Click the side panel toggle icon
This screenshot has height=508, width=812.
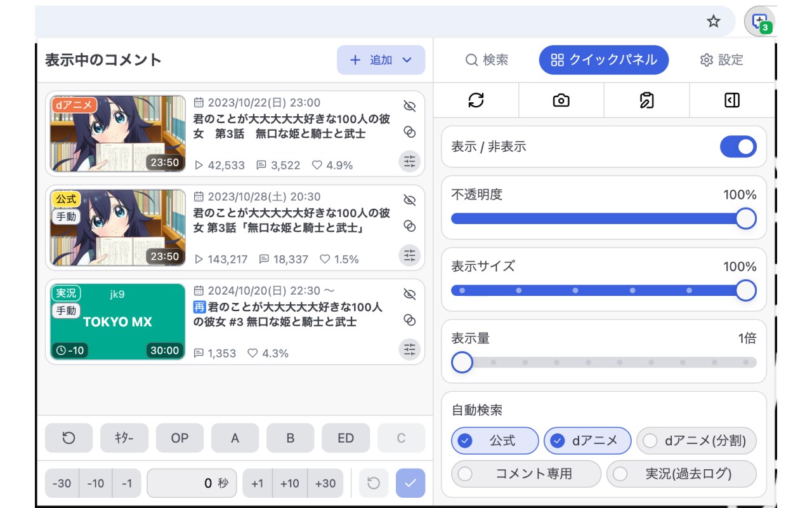[x=732, y=100]
